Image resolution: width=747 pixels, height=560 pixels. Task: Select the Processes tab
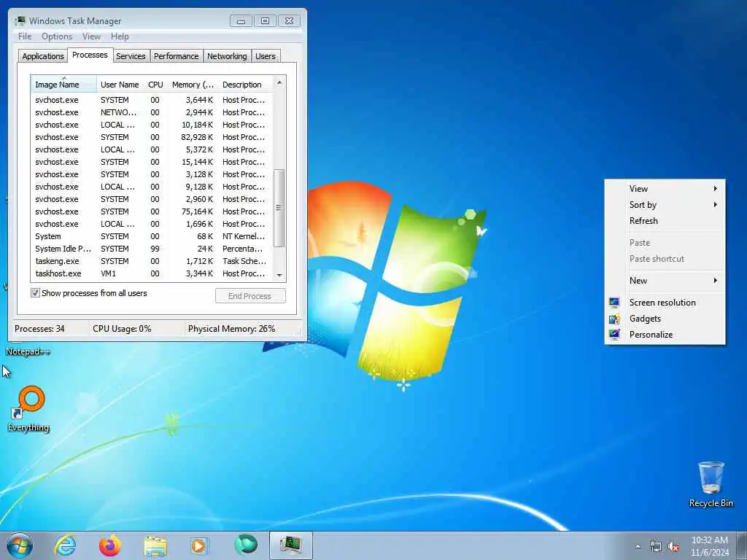click(90, 55)
